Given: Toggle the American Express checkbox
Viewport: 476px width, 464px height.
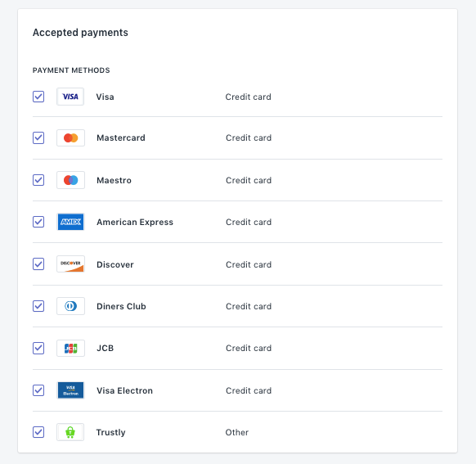Looking at the screenshot, I should [38, 222].
